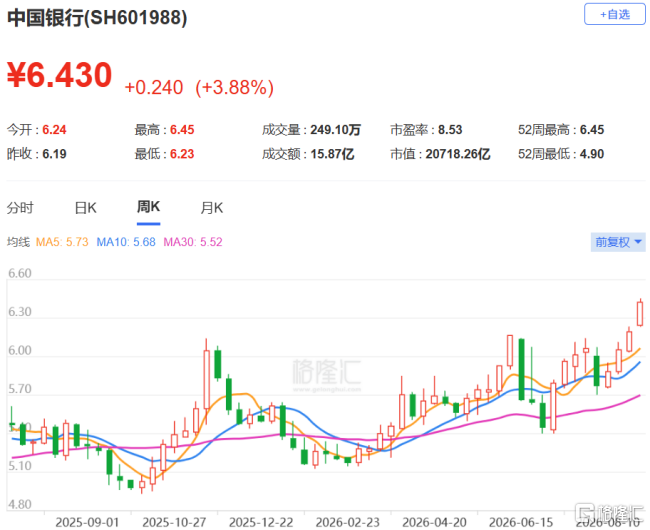The image size is (650, 530).
Task: Click the latest red candlestick at chart's right edge
Action: [x=640, y=314]
